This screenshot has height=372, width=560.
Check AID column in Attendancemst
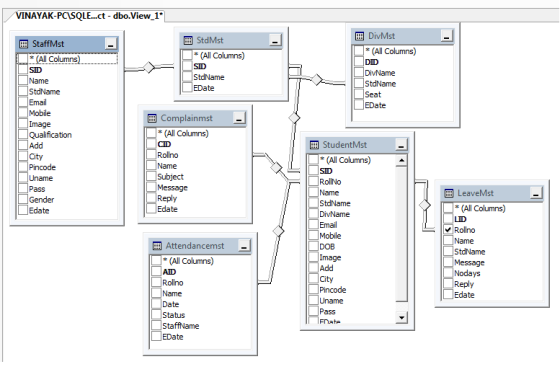point(156,272)
